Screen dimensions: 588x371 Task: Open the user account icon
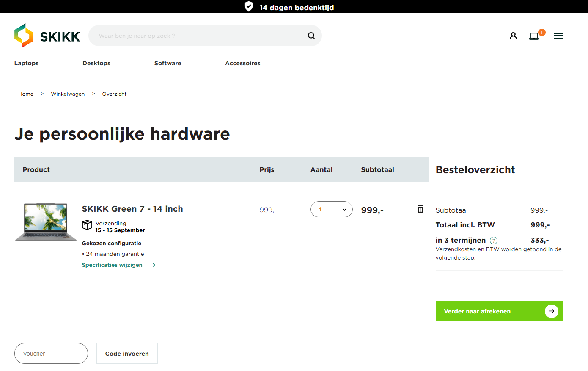click(x=513, y=36)
